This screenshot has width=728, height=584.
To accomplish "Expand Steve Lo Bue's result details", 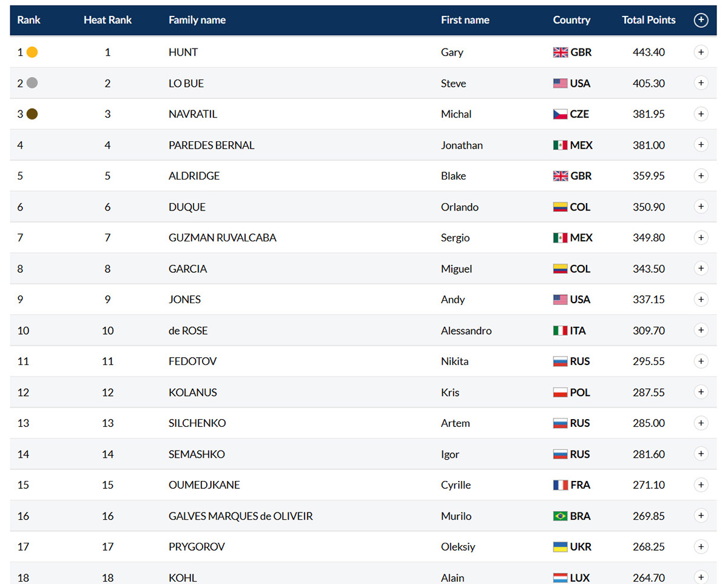I will tap(701, 83).
